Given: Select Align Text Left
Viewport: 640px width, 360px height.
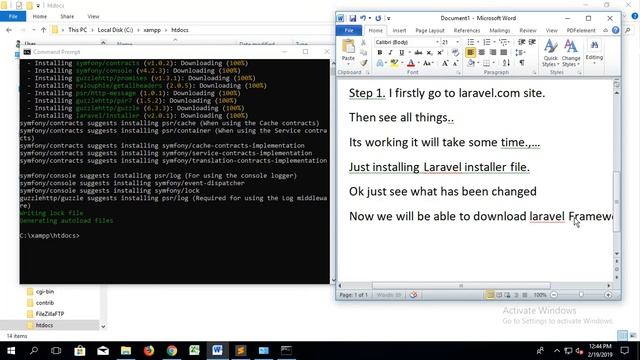Looking at the screenshot, I should tap(470, 52).
